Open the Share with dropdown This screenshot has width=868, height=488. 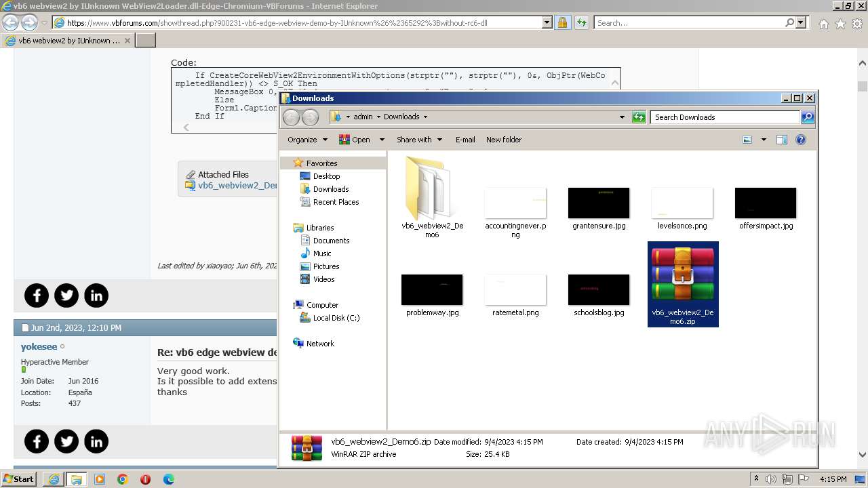click(419, 140)
